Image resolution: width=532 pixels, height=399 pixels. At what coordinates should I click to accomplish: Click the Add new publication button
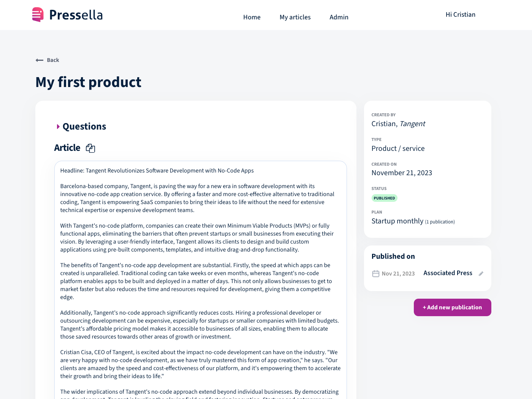[x=452, y=307]
